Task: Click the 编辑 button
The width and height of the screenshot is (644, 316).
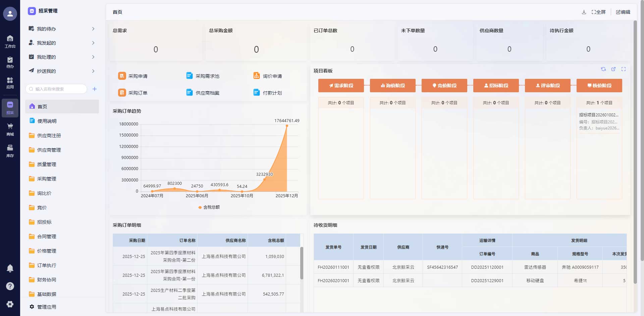Action: coord(623,12)
